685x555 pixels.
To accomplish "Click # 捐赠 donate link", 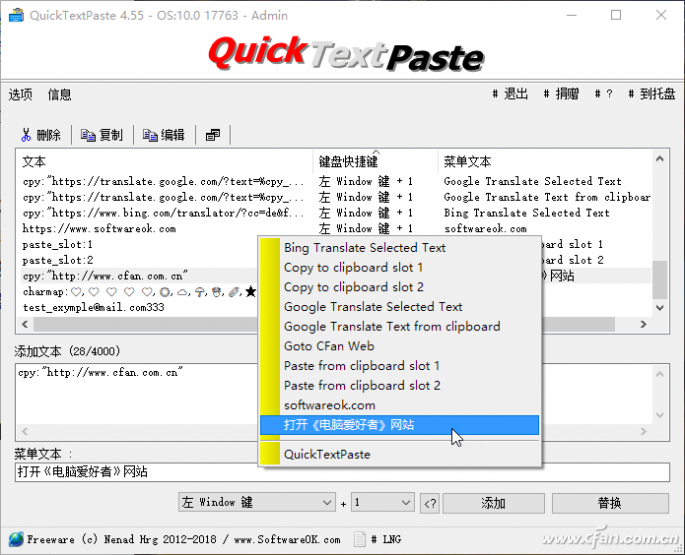I will click(561, 94).
